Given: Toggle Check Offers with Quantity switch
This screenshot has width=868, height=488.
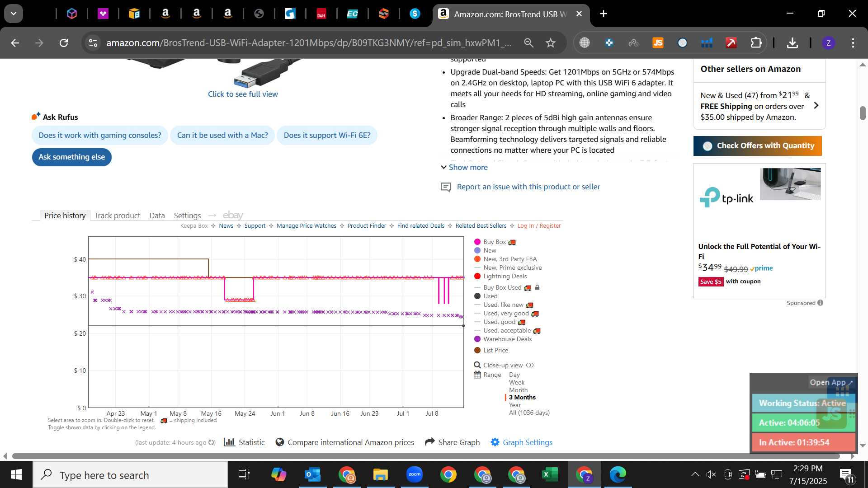Looking at the screenshot, I should 708,146.
